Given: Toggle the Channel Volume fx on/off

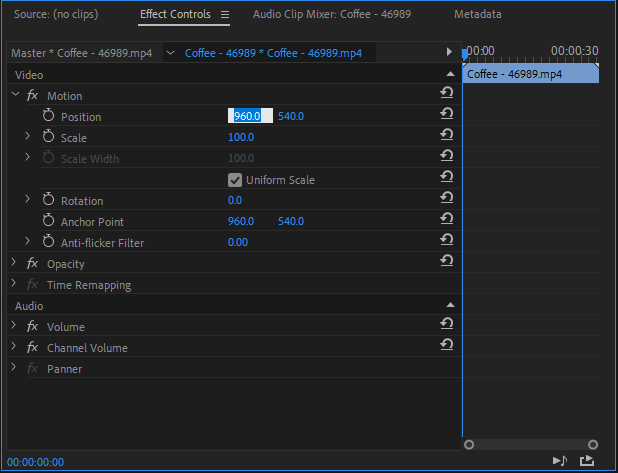Looking at the screenshot, I should (32, 347).
